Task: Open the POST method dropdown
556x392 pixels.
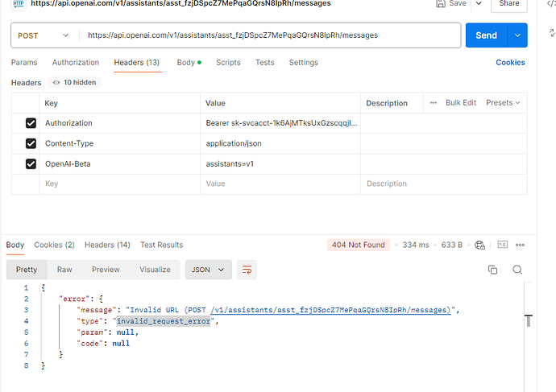Action: point(43,35)
